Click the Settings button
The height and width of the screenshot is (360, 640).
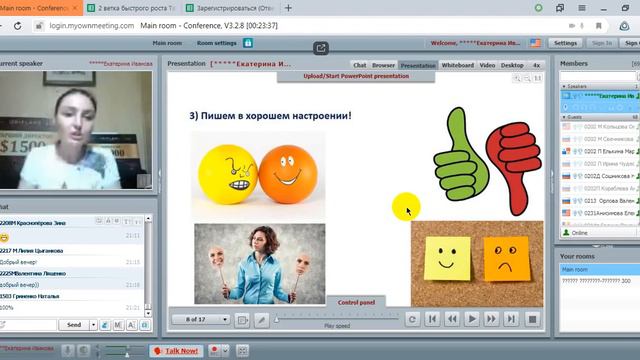coord(565,43)
